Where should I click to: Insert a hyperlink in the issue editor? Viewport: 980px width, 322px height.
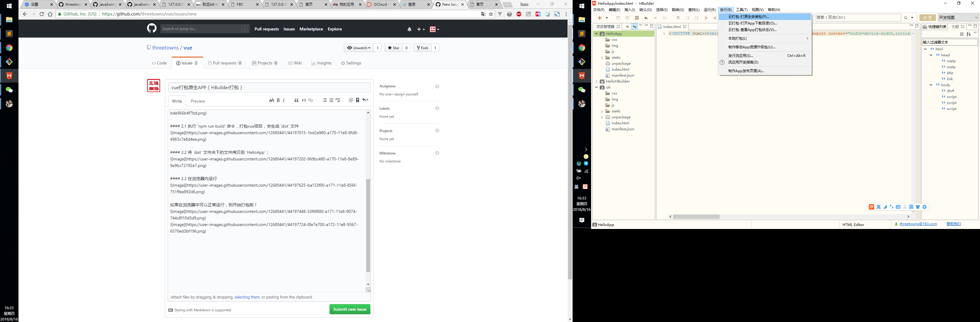click(x=310, y=100)
